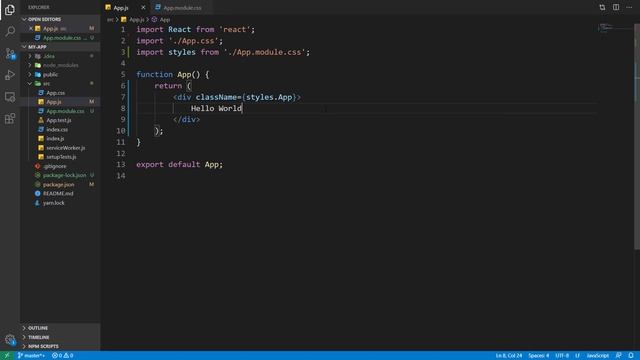This screenshot has height=360, width=640.
Task: Click the Open Changes compare icon
Action: coord(602,7)
